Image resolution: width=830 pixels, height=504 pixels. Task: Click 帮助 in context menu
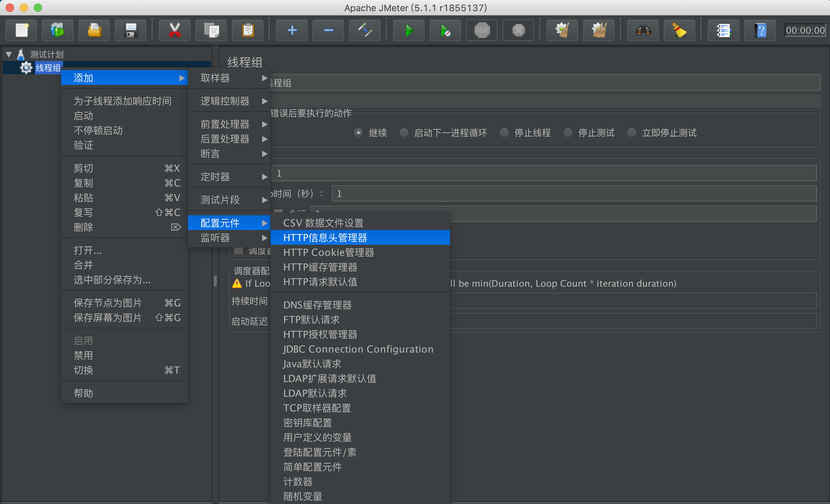(x=124, y=393)
